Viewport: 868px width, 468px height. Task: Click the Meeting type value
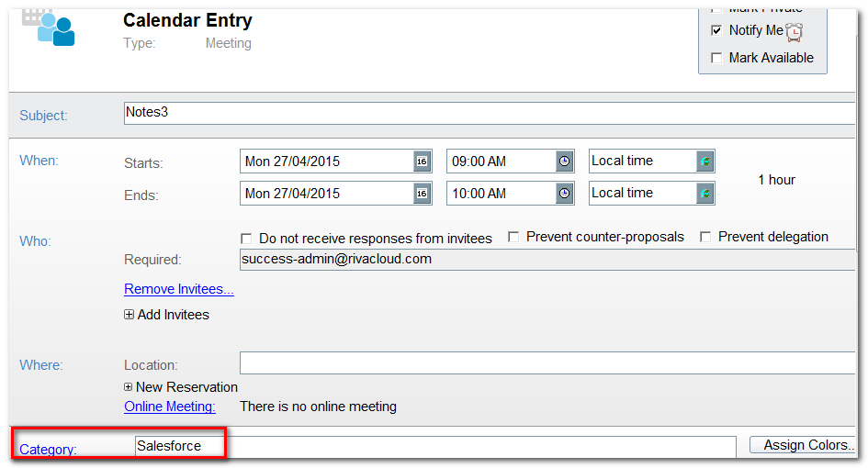coord(228,43)
